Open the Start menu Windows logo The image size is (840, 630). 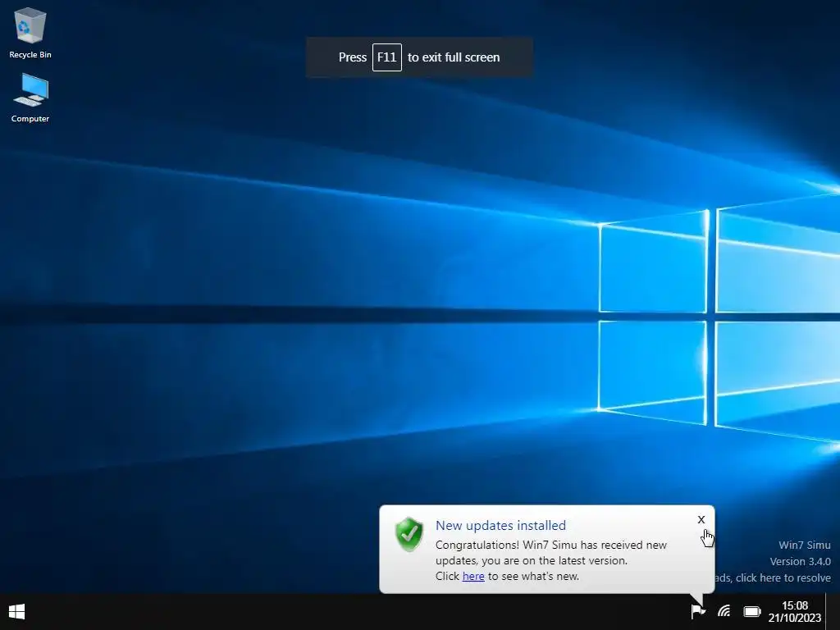click(16, 612)
